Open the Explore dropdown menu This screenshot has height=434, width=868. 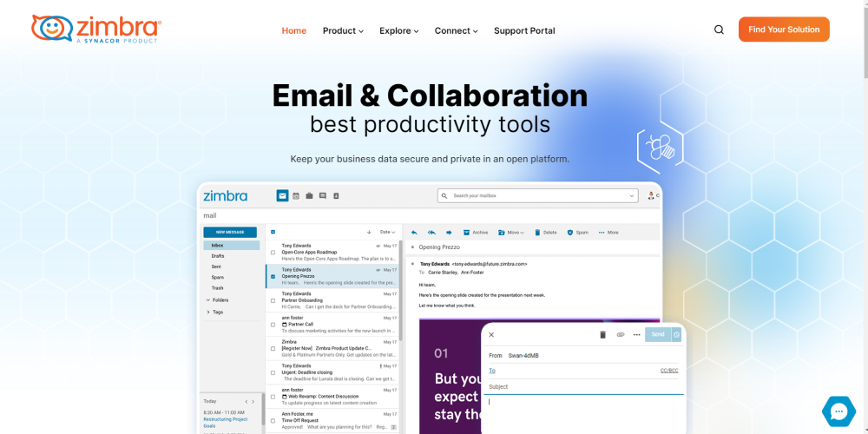pos(399,31)
